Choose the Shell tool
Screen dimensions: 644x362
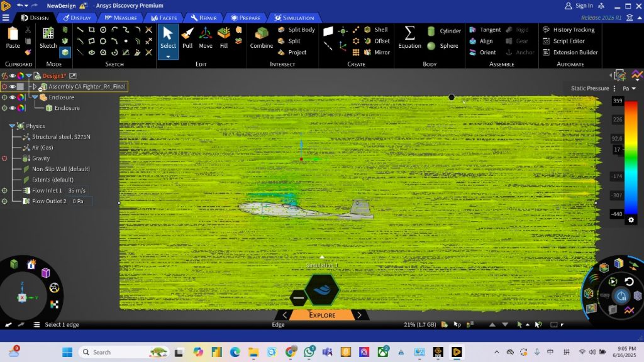375,30
